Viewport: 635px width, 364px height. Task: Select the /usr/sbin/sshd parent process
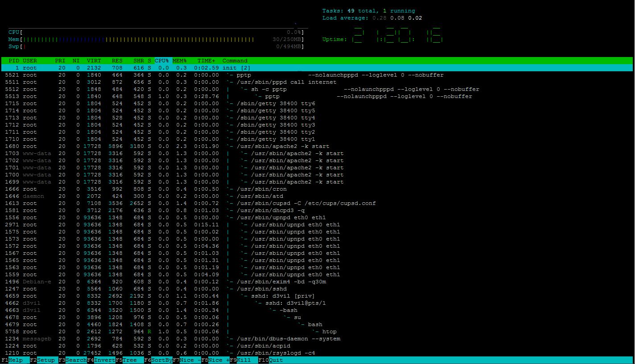pyautogui.click(x=317, y=289)
